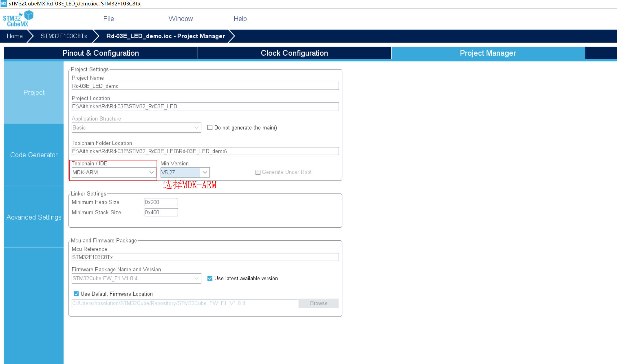Click the MX title bar app icon
This screenshot has height=364, width=617.
(x=4, y=4)
